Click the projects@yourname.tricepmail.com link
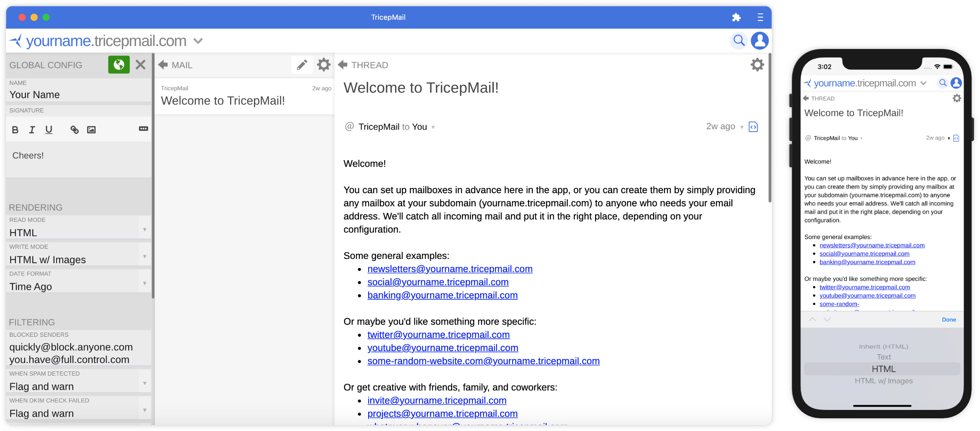 coord(442,414)
